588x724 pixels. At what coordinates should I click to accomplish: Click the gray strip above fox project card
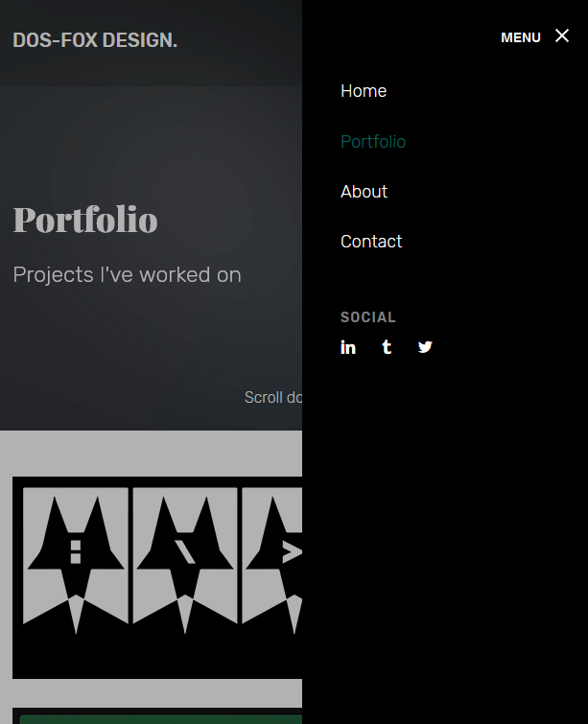[151, 454]
